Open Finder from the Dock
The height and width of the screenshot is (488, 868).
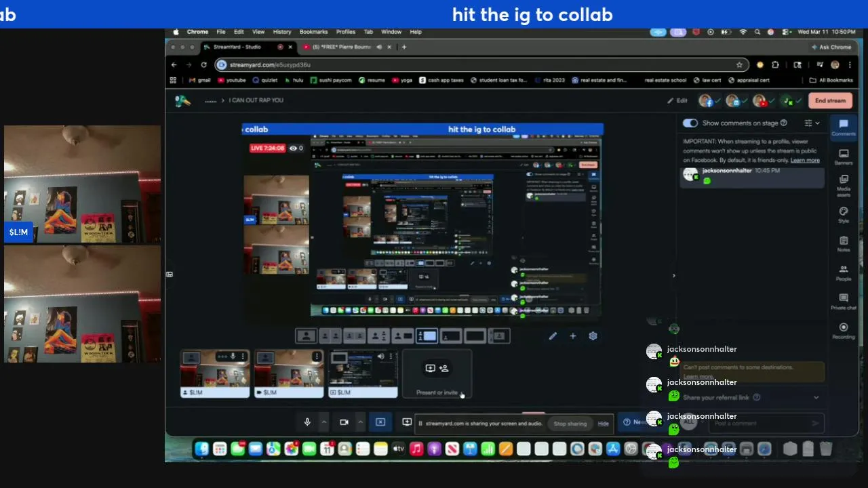(x=202, y=449)
